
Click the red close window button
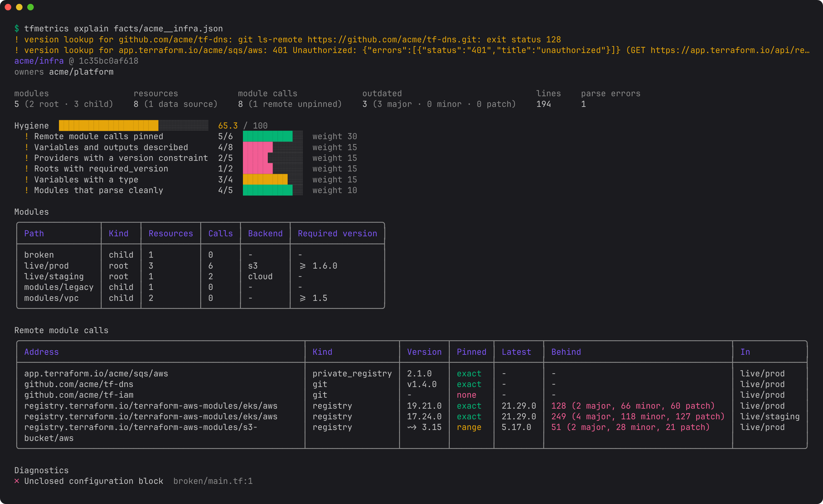pos(8,7)
